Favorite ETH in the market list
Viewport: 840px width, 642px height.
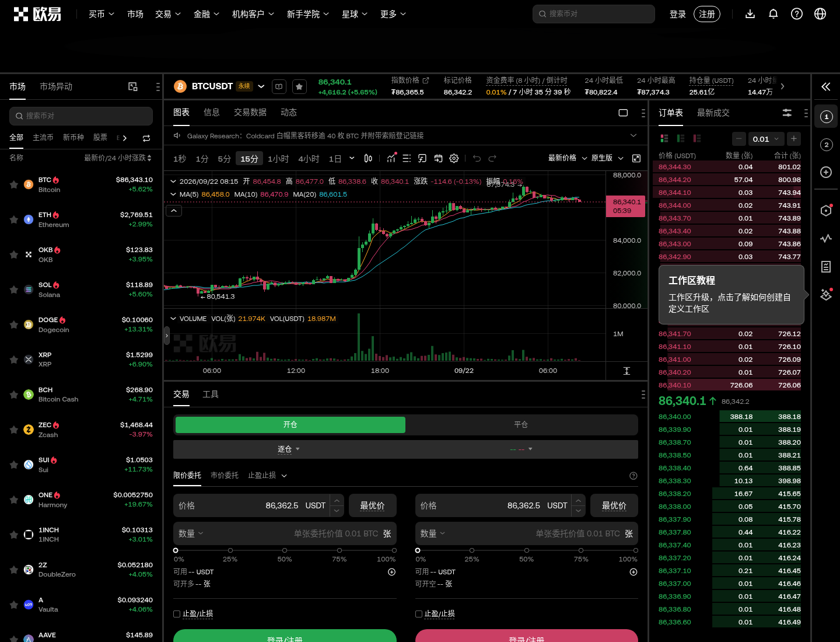coord(13,219)
